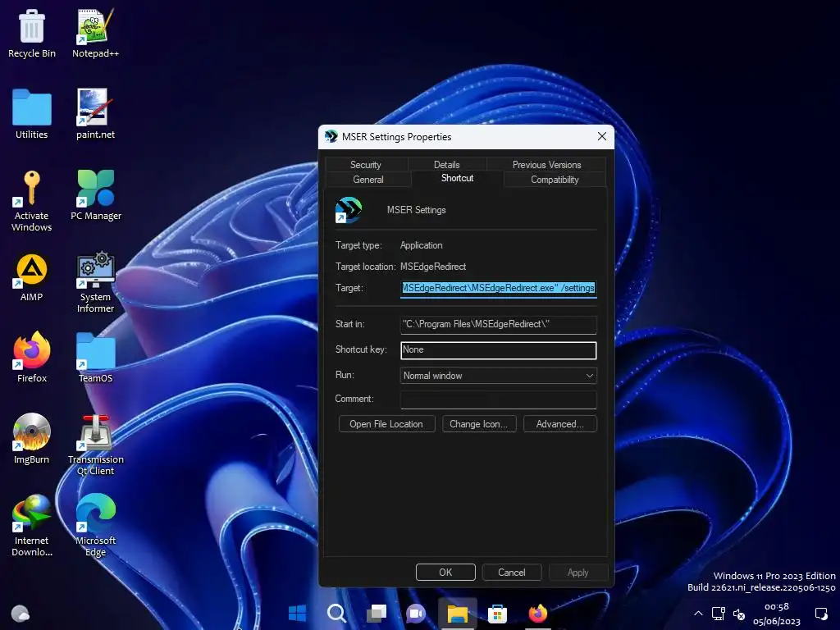The height and width of the screenshot is (630, 840).
Task: Select the Microsoft Edge desktop shortcut
Action: tap(95, 526)
